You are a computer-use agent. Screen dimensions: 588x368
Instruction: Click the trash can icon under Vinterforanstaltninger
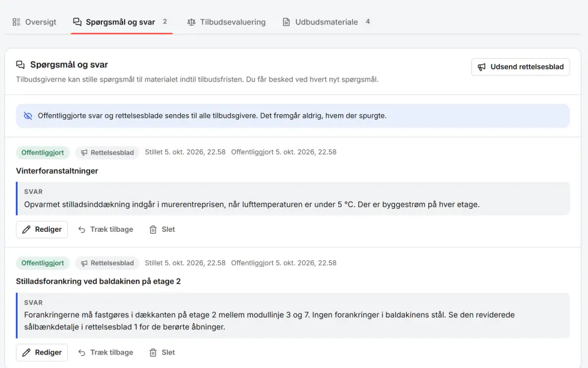tap(153, 229)
